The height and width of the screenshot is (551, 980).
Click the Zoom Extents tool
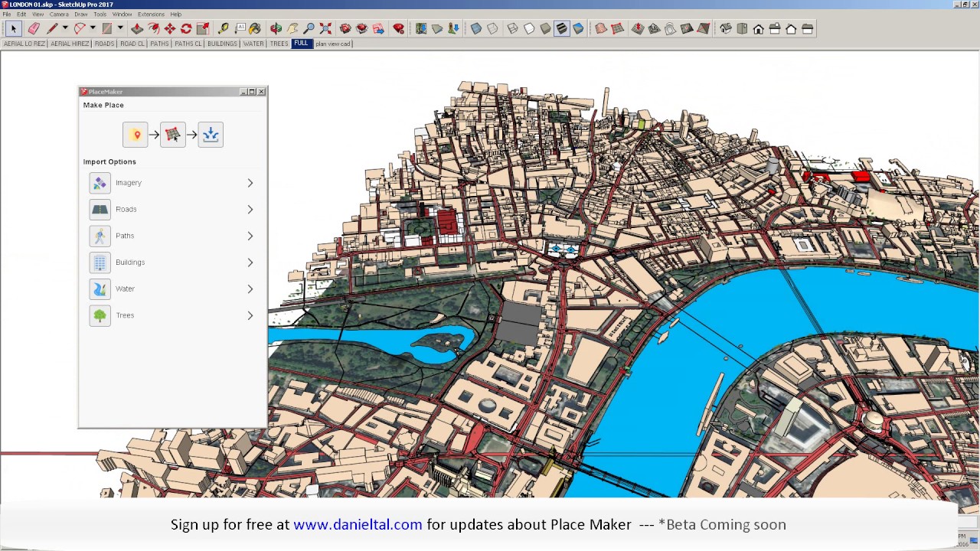(x=325, y=28)
